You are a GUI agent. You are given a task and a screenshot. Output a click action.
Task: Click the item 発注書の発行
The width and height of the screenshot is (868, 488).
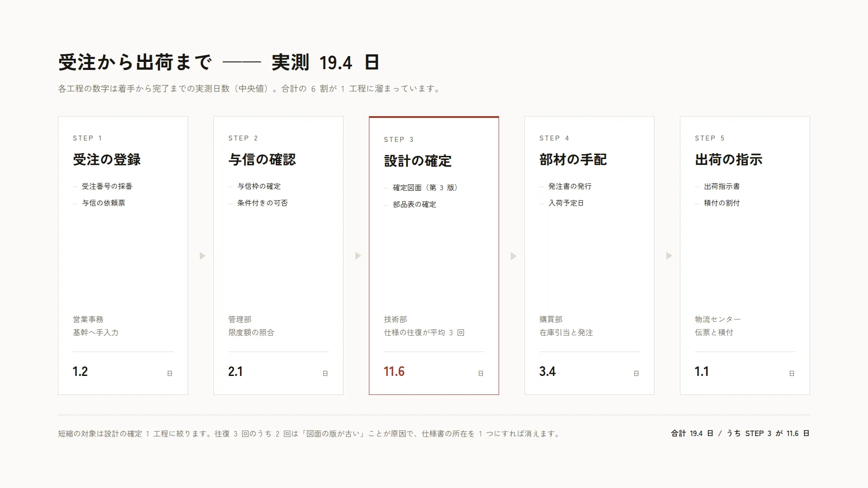(x=570, y=186)
